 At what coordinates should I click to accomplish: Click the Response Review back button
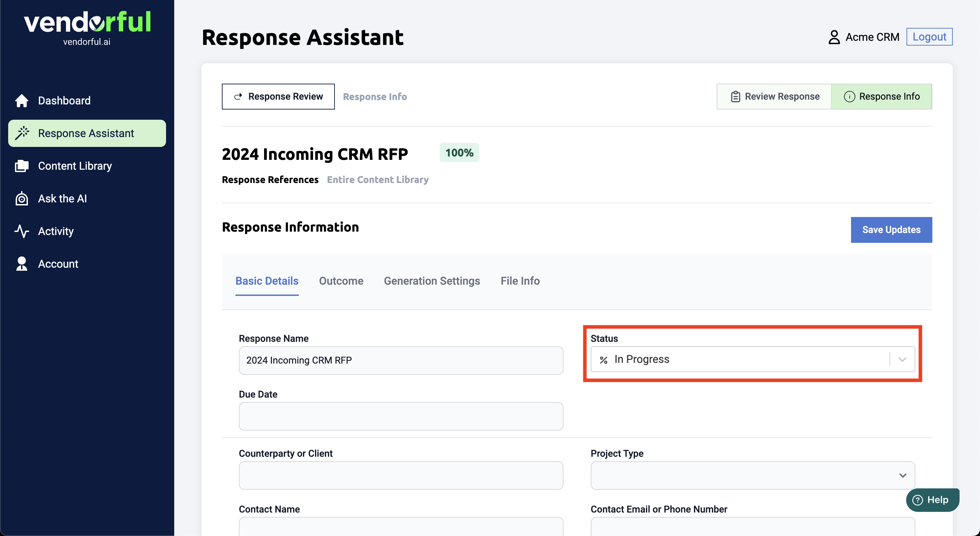[278, 97]
